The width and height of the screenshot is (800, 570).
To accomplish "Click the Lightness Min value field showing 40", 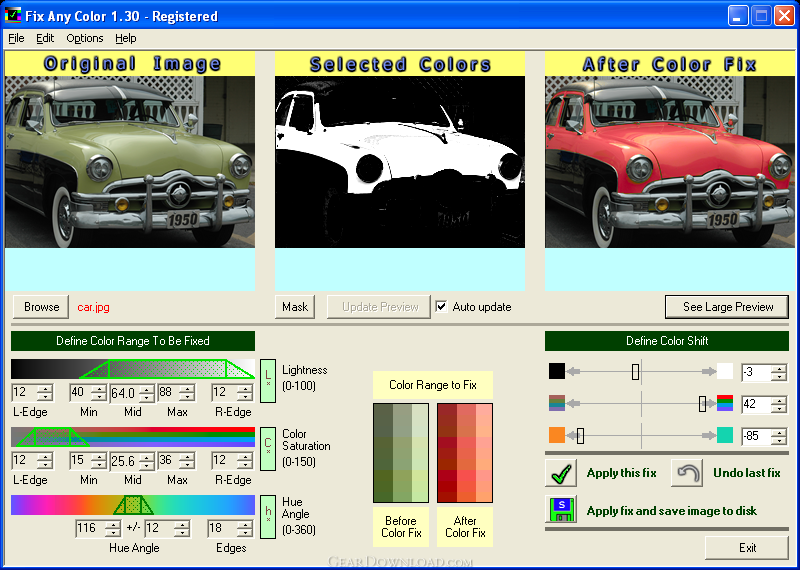I will click(81, 392).
